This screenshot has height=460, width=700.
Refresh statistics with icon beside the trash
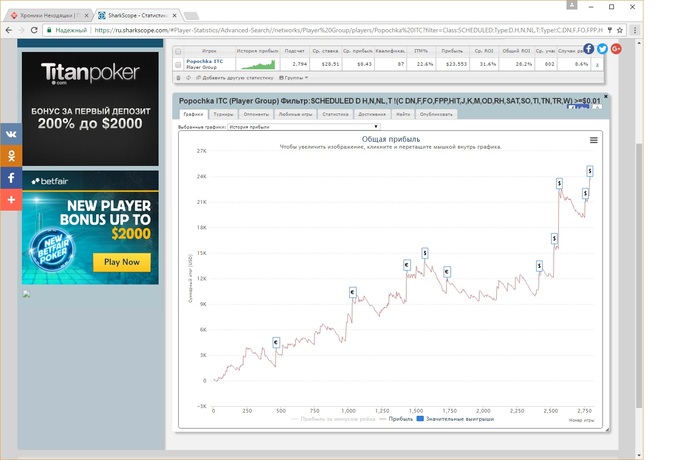click(188, 78)
